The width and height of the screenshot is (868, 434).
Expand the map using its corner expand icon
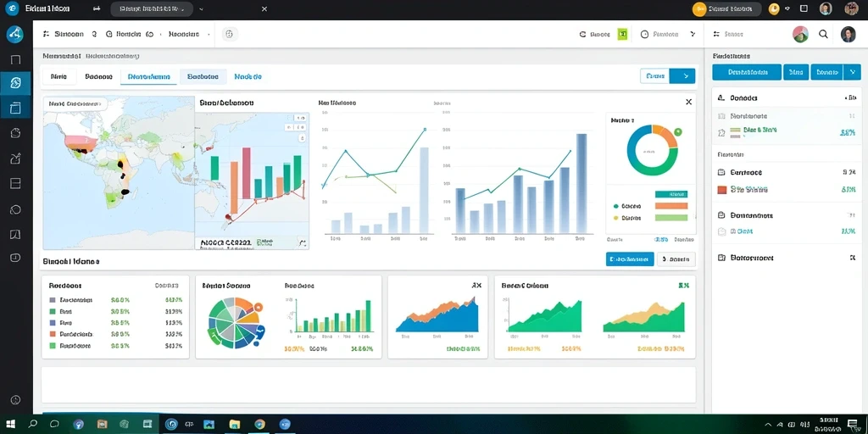[303, 242]
